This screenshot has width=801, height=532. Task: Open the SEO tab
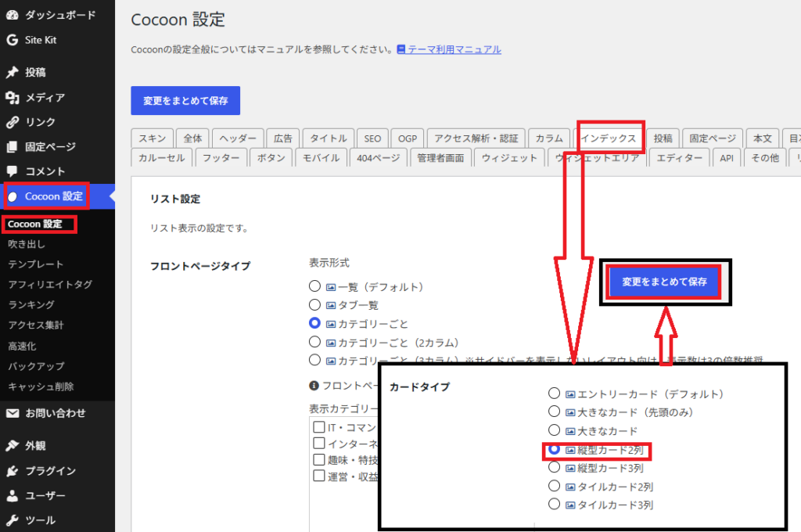[x=372, y=138]
